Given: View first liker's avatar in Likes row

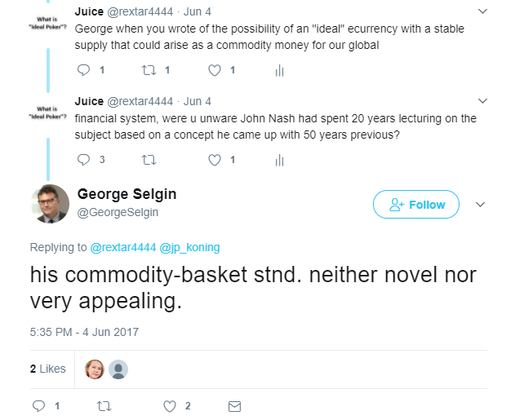Looking at the screenshot, I should [95, 369].
